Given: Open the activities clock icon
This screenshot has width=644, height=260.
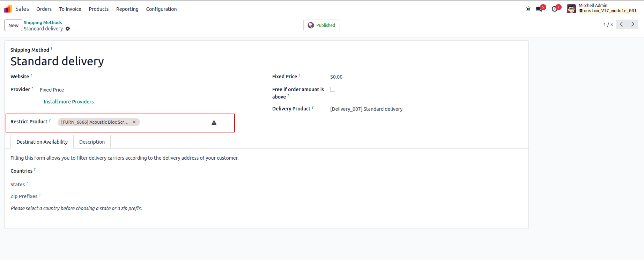Looking at the screenshot, I should coord(555,9).
